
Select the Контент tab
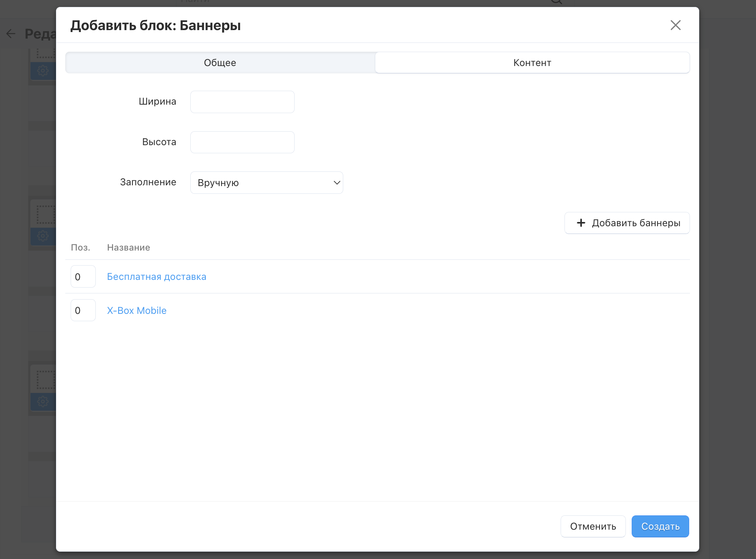(532, 63)
